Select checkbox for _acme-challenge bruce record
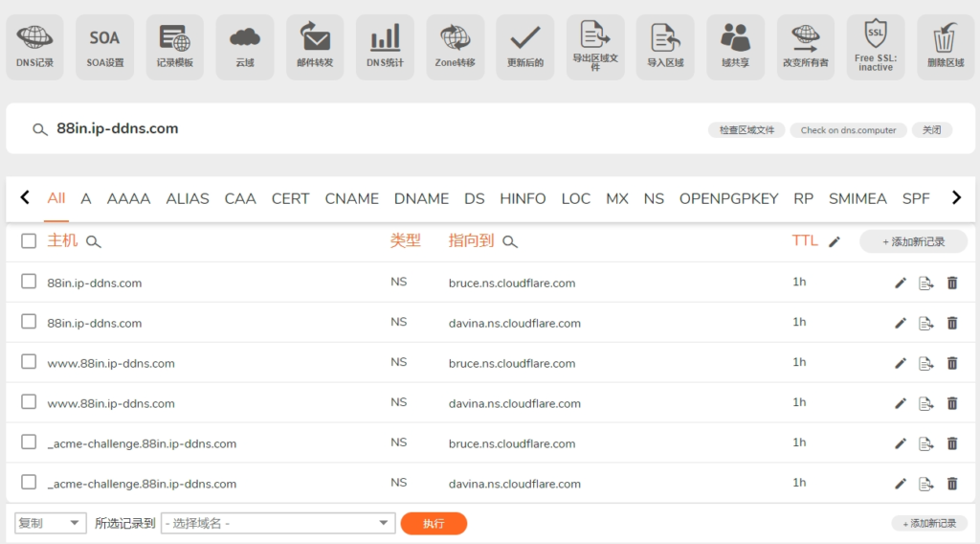This screenshot has width=980, height=544. [x=29, y=442]
